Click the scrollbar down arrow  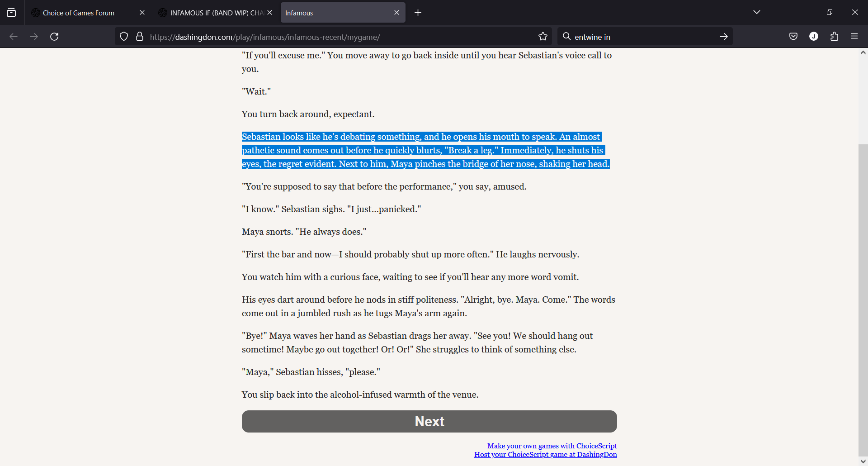tap(863, 461)
